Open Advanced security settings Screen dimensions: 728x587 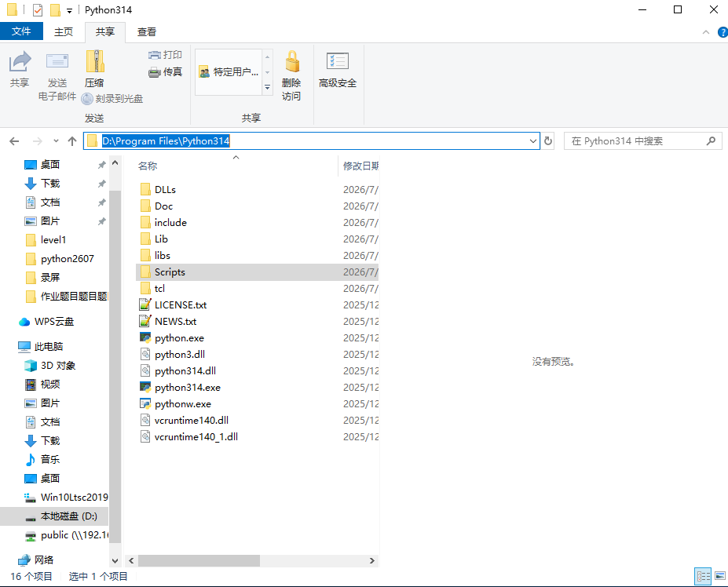[338, 69]
